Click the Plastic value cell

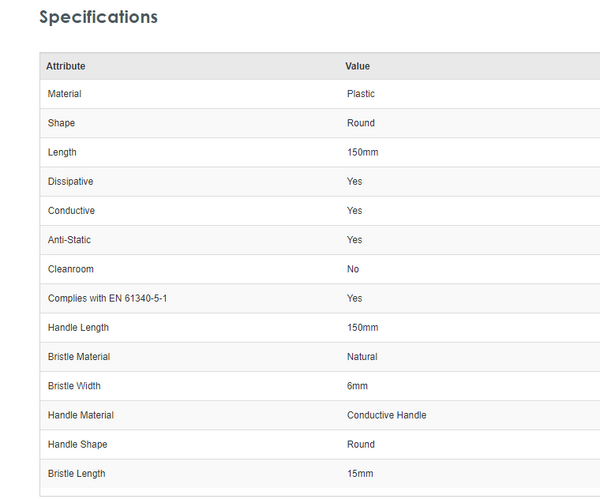[x=361, y=94]
